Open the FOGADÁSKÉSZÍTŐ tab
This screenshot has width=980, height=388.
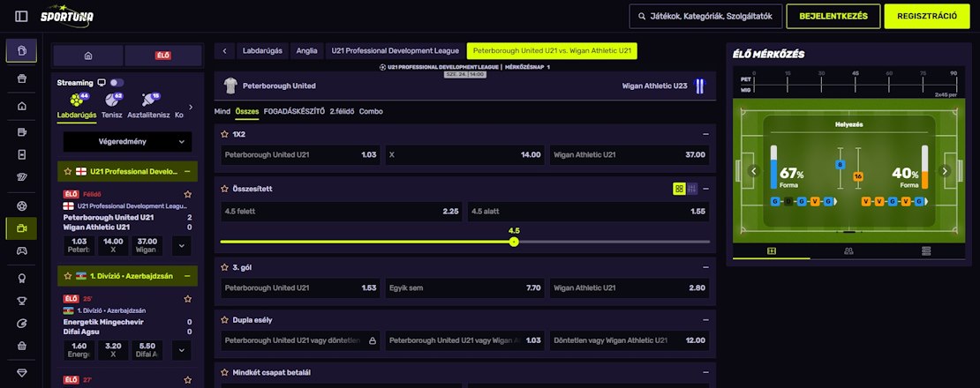(294, 112)
